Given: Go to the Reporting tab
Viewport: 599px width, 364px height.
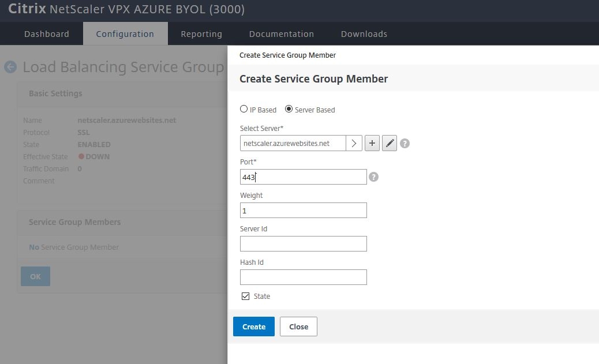Looking at the screenshot, I should coord(201,34).
